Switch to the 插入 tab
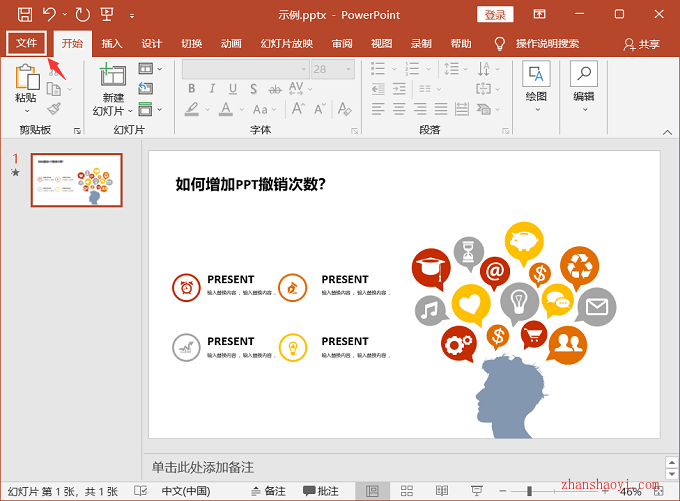 pos(112,43)
